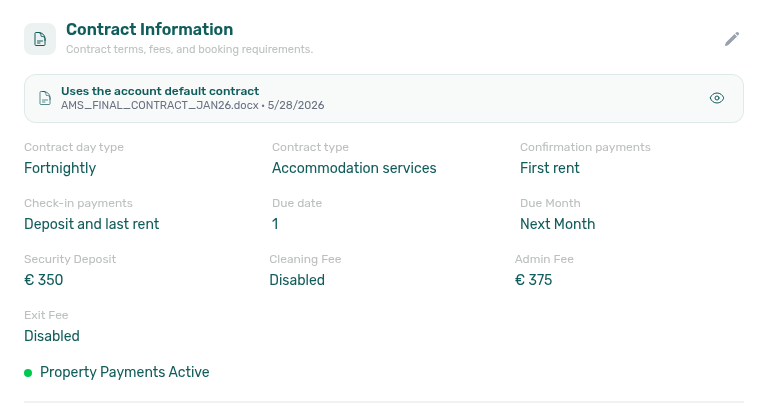The width and height of the screenshot is (768, 403).
Task: Click the Check-in payments label
Action: tap(78, 203)
